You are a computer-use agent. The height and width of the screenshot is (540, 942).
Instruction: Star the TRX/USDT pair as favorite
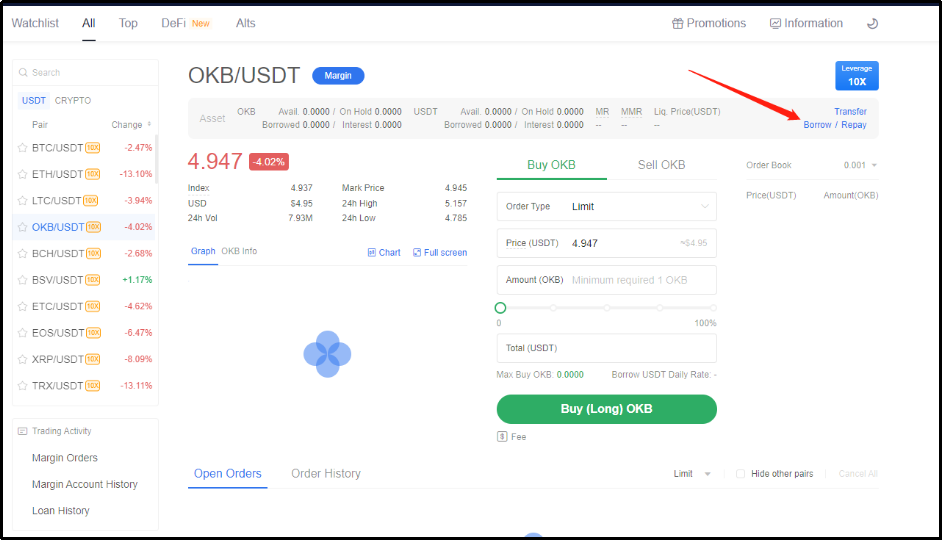tap(22, 386)
